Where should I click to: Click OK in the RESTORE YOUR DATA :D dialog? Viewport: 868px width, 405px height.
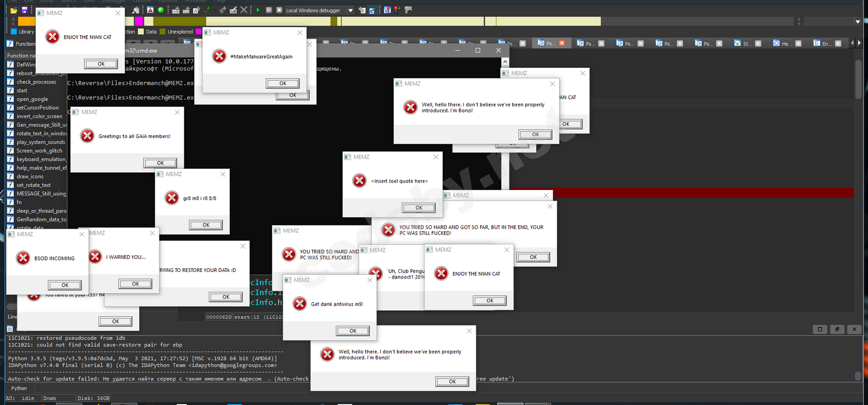(226, 297)
